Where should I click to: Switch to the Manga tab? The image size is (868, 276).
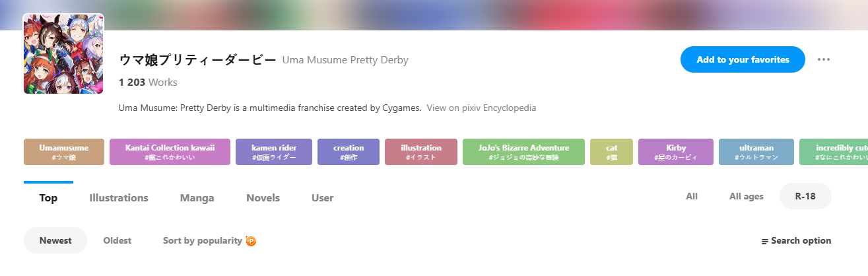(197, 198)
